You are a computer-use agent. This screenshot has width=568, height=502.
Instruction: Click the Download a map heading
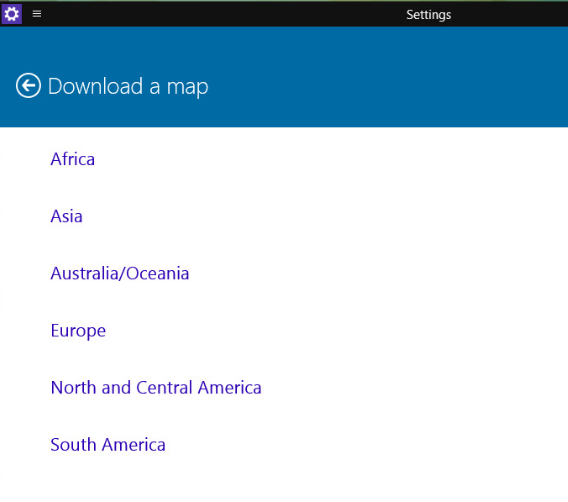(x=128, y=87)
